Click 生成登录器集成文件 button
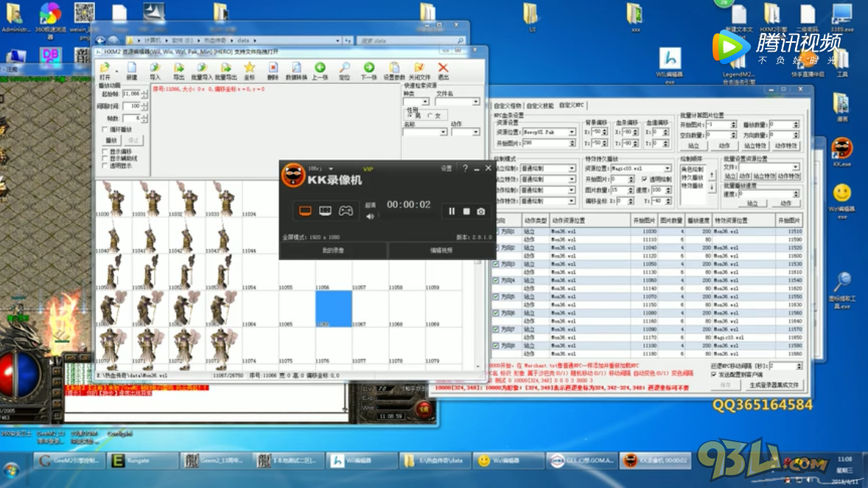This screenshot has width=868, height=488. tap(774, 385)
